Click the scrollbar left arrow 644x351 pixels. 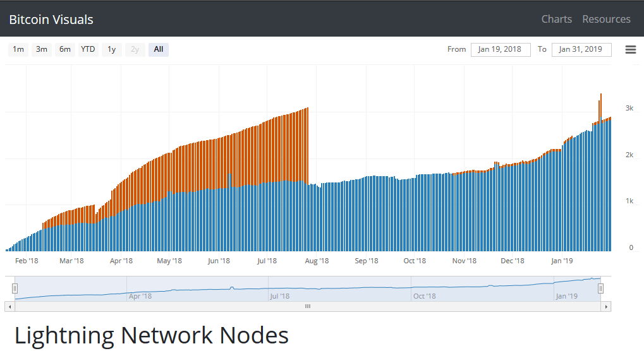click(x=9, y=306)
